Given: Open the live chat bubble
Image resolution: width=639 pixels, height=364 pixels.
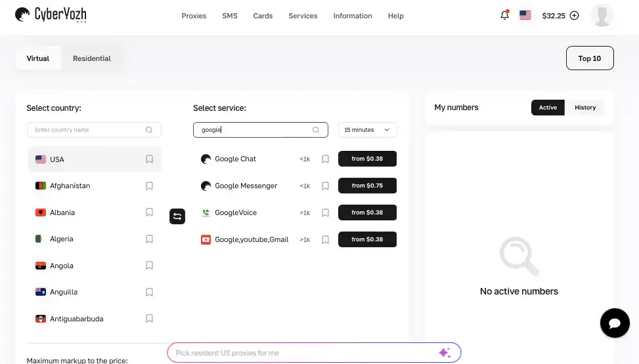Looking at the screenshot, I should tap(615, 323).
